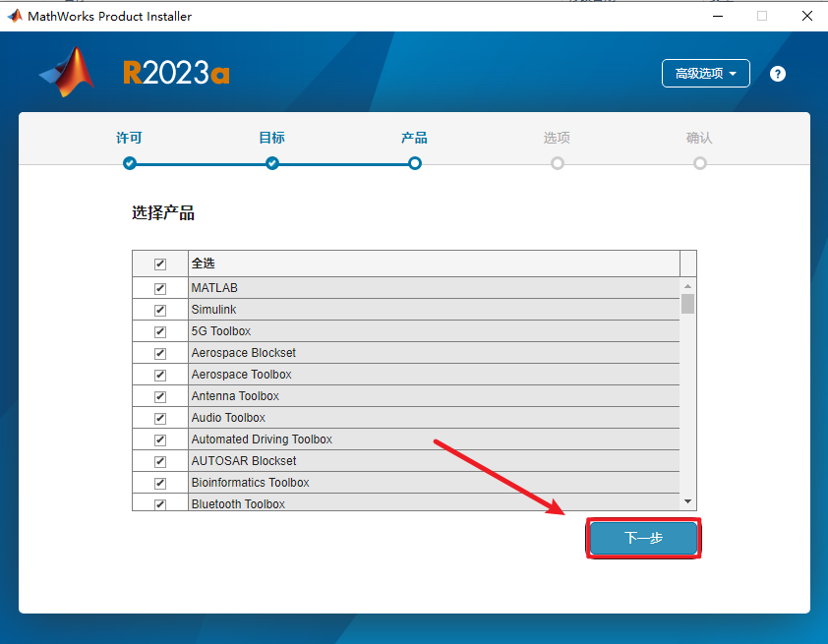Click the 确认 pending step marker
Viewport: 828px width, 644px height.
point(700,163)
